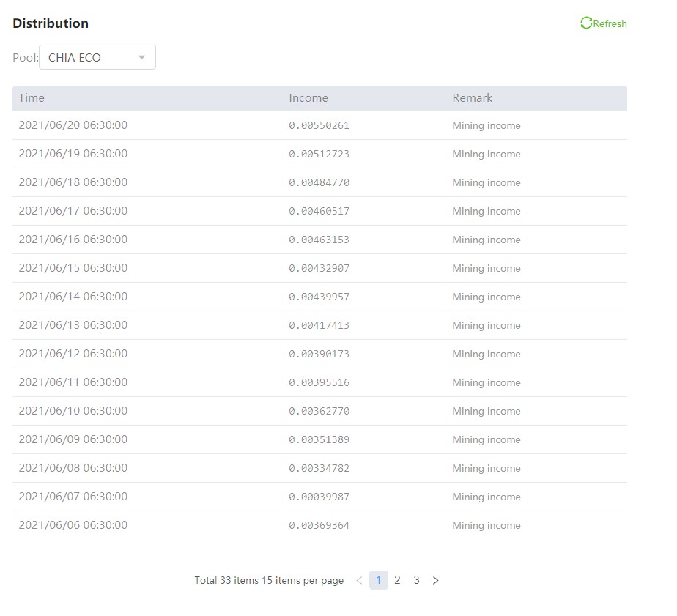Select income value 0.00351389
Viewport: 677px width, 616px height.
click(319, 439)
